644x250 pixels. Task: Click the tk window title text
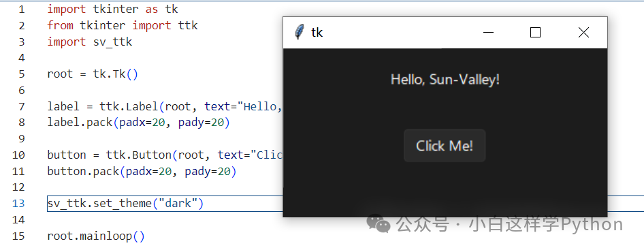pos(317,33)
